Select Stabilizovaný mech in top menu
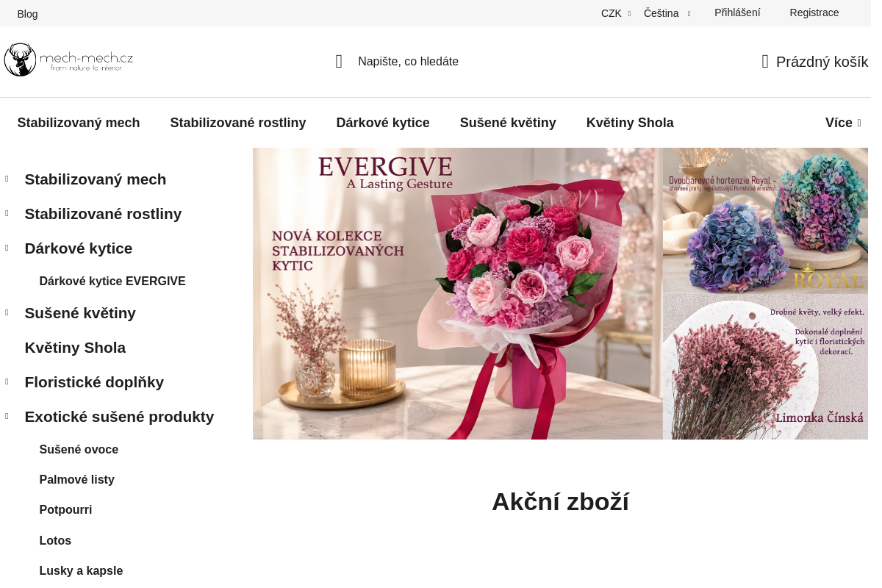Image resolution: width=882 pixels, height=588 pixels. coord(79,123)
